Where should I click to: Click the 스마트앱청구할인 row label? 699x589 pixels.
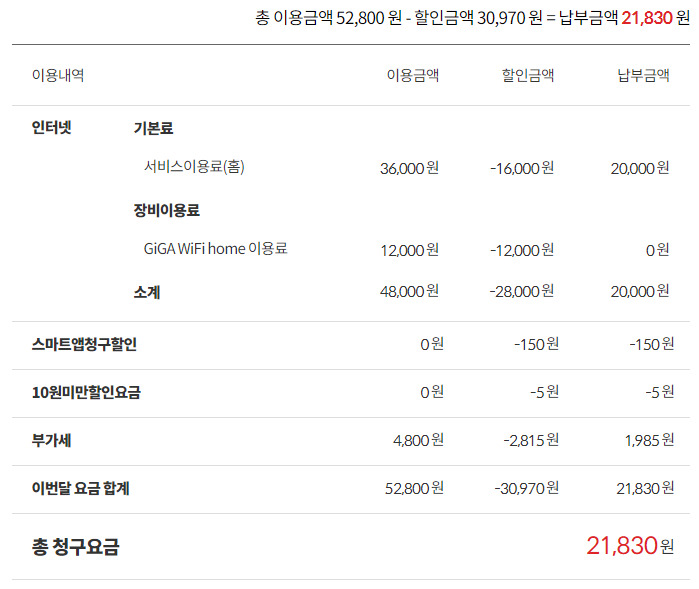pyautogui.click(x=84, y=345)
